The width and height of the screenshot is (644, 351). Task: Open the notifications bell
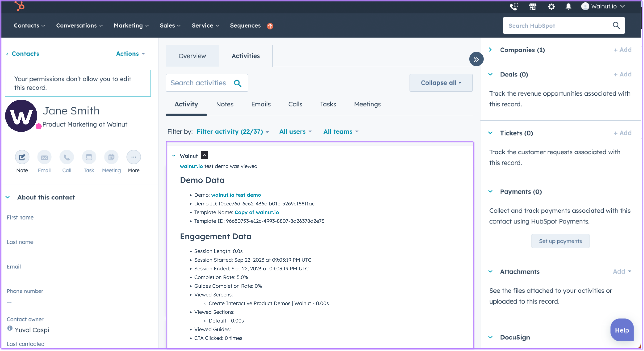pyautogui.click(x=568, y=7)
